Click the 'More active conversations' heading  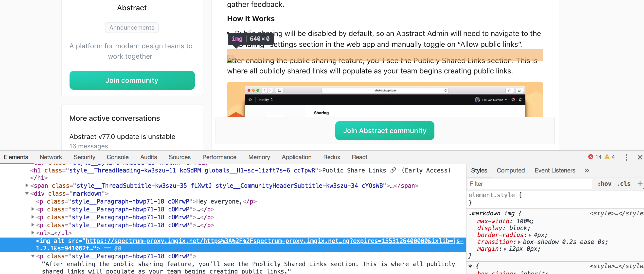[x=114, y=118]
